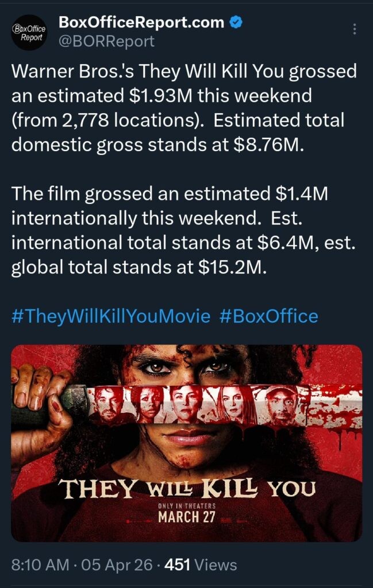This screenshot has height=588, width=373.
Task: Open the BoxOfficeReport.com display name
Action: (141, 22)
